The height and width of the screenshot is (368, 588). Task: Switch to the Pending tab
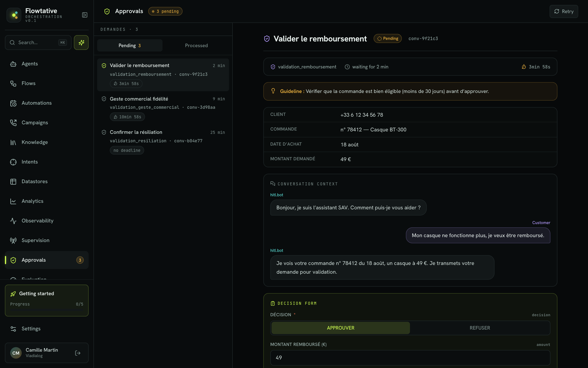[x=130, y=46]
